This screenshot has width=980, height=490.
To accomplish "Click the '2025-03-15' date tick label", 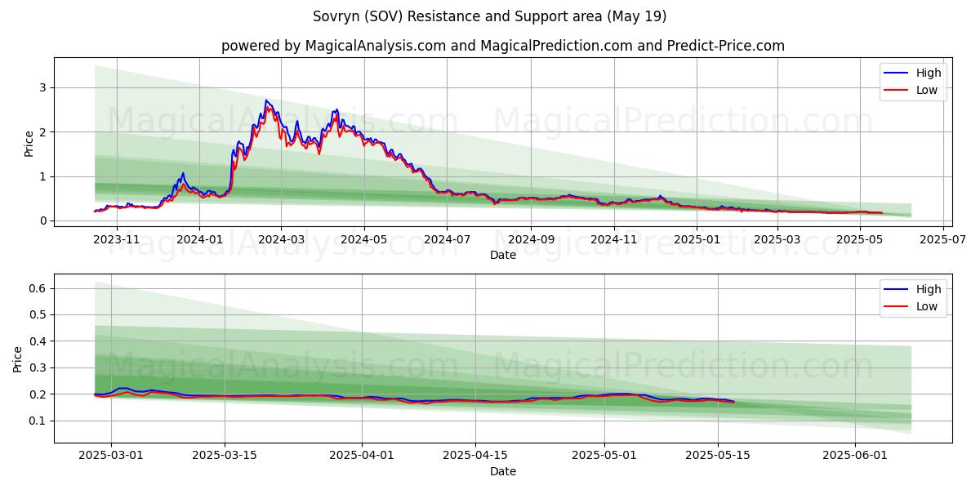I will (x=224, y=456).
